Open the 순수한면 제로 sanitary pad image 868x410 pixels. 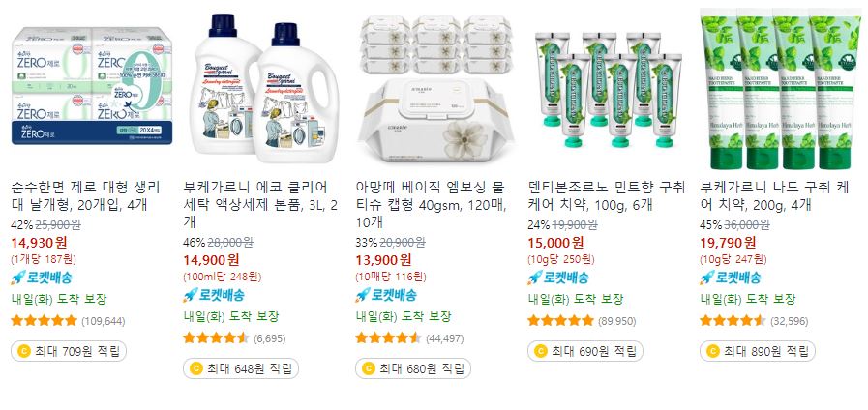point(92,86)
